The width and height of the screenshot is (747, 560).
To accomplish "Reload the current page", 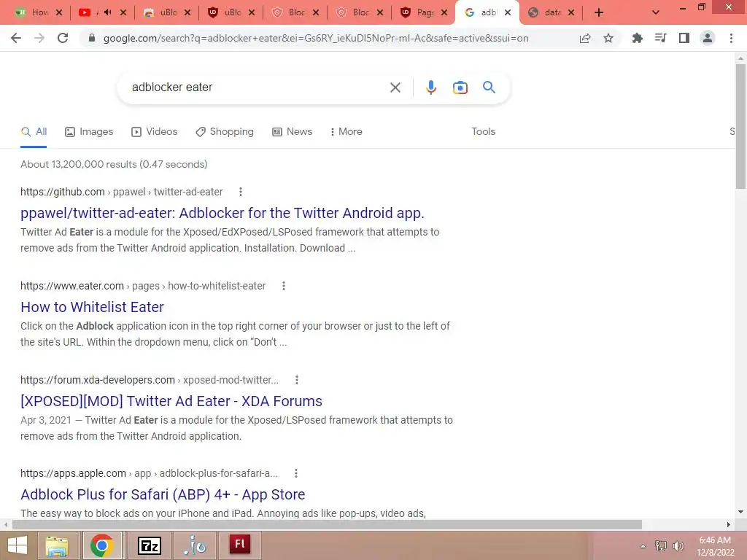I will coord(63,38).
